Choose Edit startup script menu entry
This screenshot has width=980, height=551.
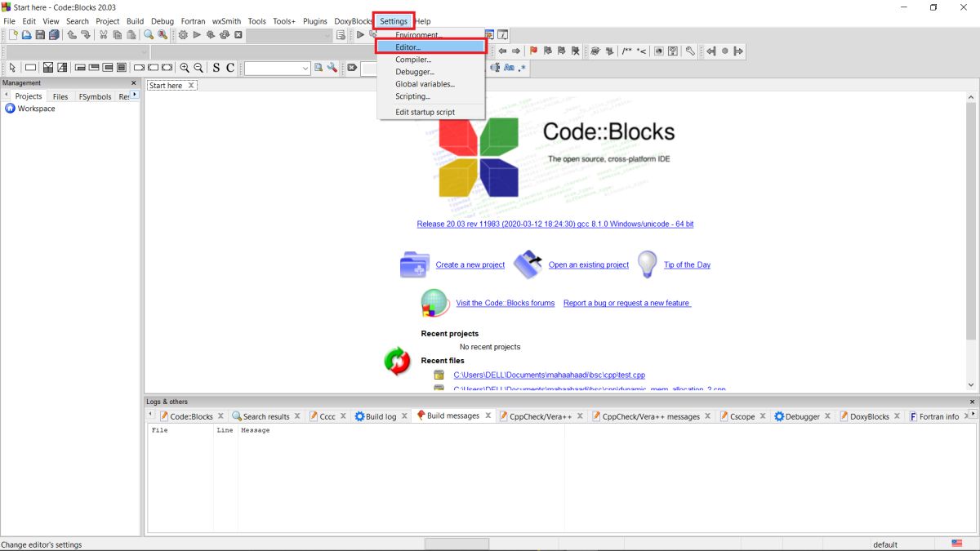[x=431, y=112]
